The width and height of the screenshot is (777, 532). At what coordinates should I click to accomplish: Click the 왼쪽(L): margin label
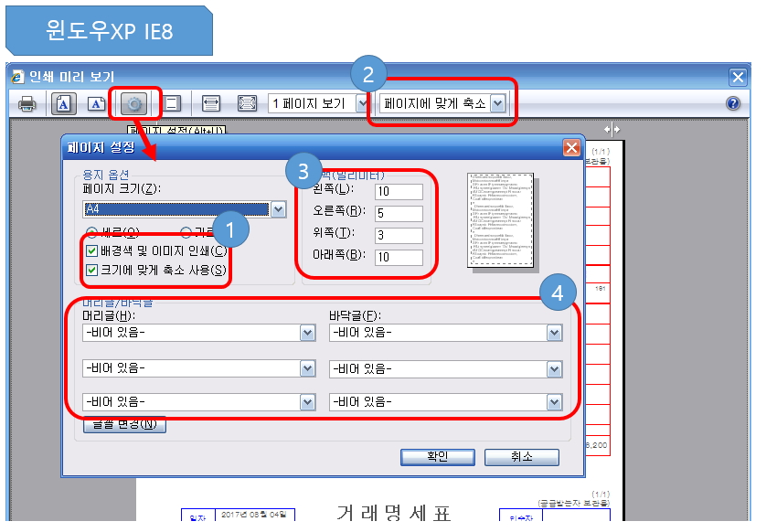click(x=334, y=188)
